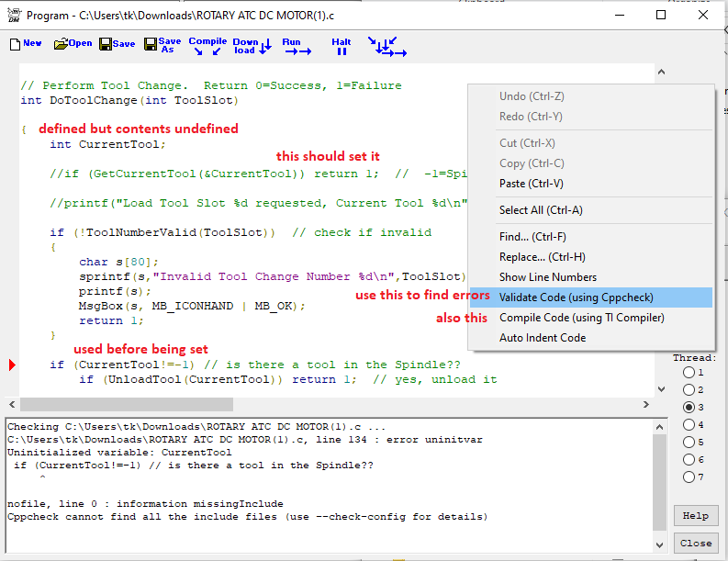Select Compile Code (using TI Compiler)
Viewport: 728px width, 561px height.
(581, 318)
